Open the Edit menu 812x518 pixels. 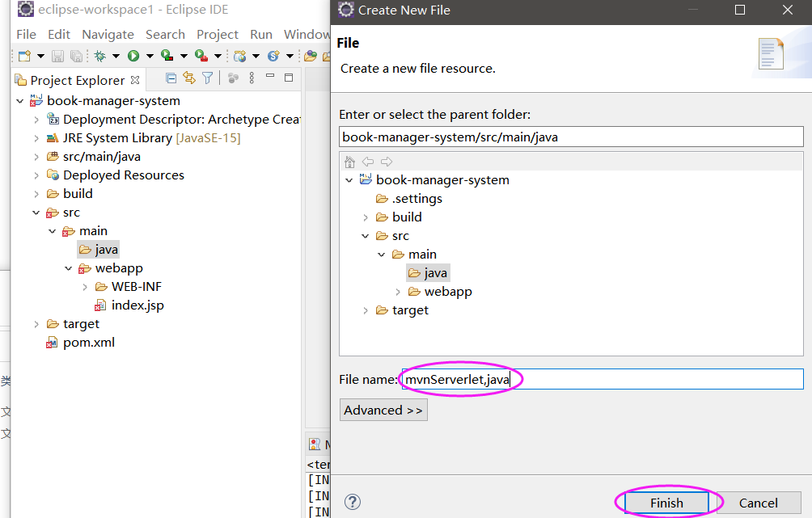pos(59,35)
